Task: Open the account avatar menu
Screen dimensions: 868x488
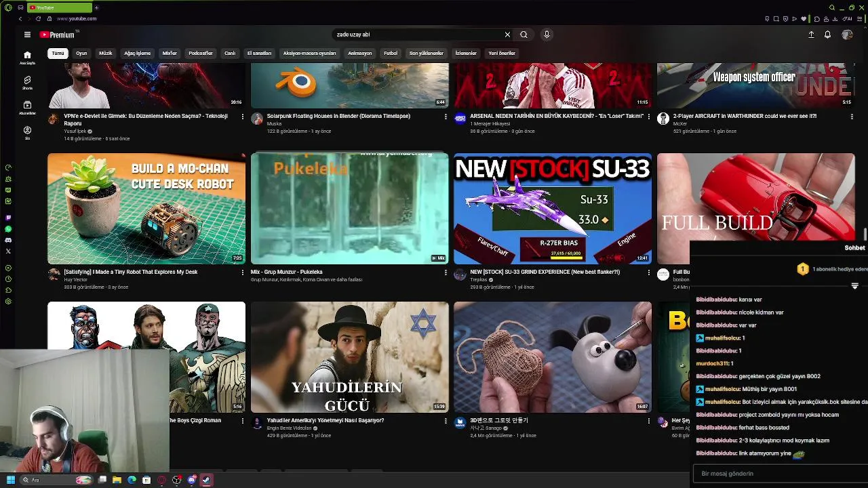Action: [847, 35]
